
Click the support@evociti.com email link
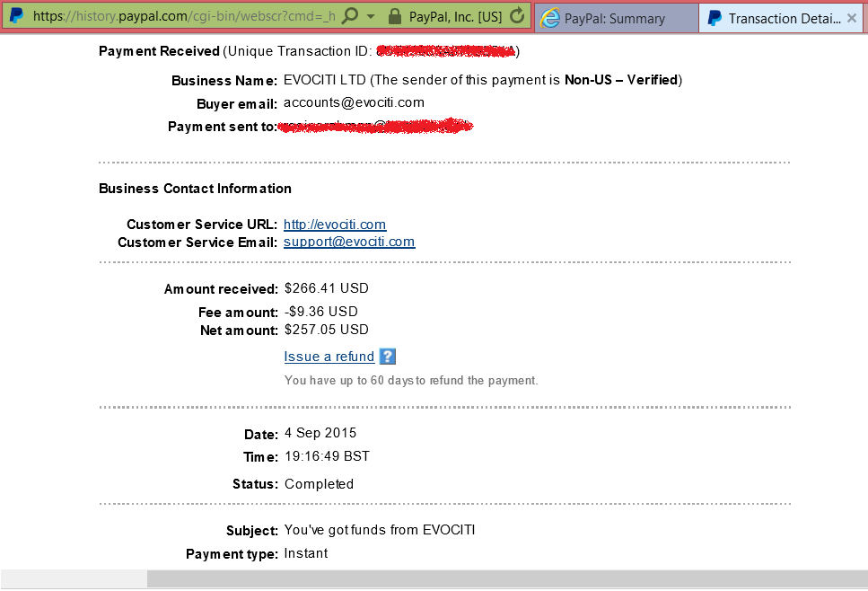pyautogui.click(x=349, y=242)
